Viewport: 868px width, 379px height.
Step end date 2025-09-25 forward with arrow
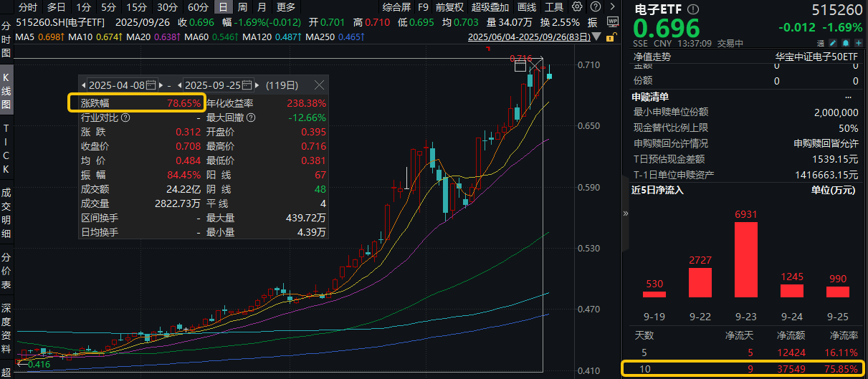pyautogui.click(x=257, y=85)
